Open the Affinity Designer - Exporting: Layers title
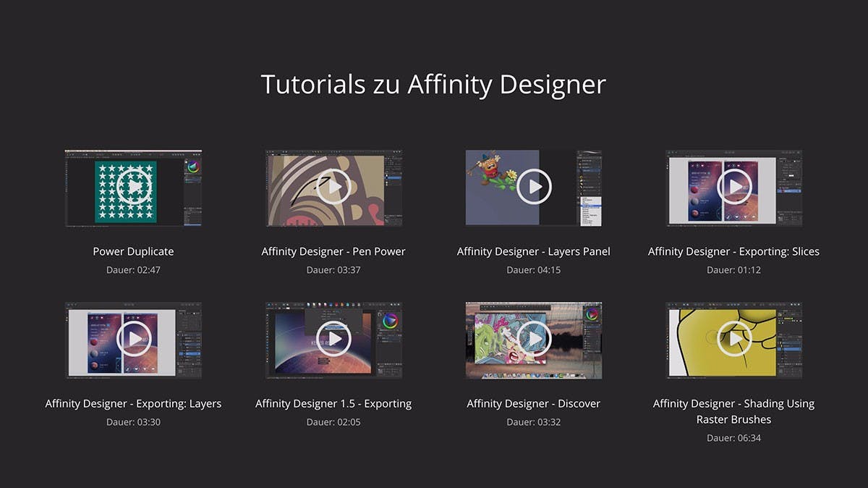Image resolution: width=868 pixels, height=488 pixels. [x=133, y=404]
